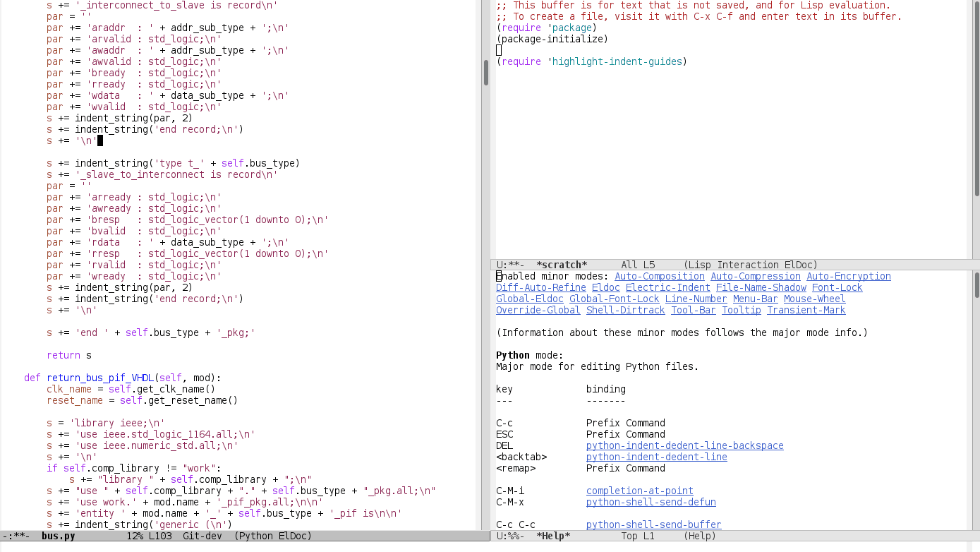Place cursor on clk_name assignment line
Screen dimensions: 980x552
tap(131, 389)
